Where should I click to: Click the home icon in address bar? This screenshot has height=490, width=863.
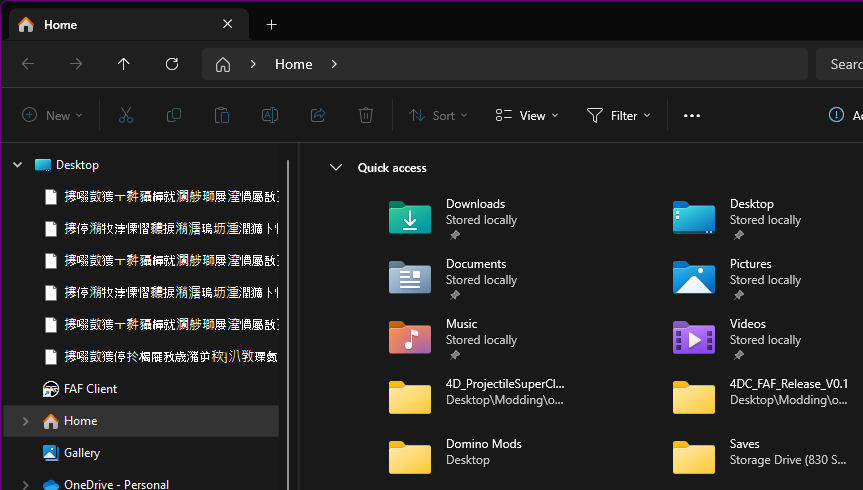223,64
